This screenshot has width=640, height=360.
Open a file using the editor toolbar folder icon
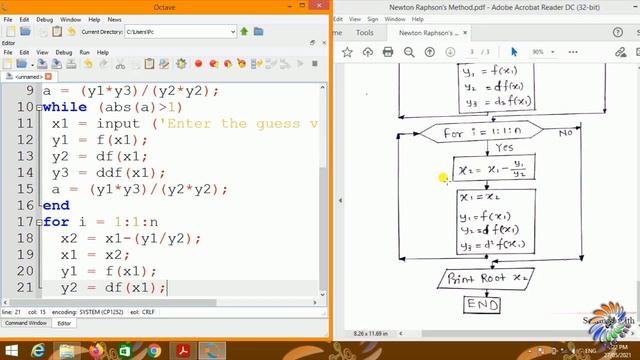pos(21,64)
